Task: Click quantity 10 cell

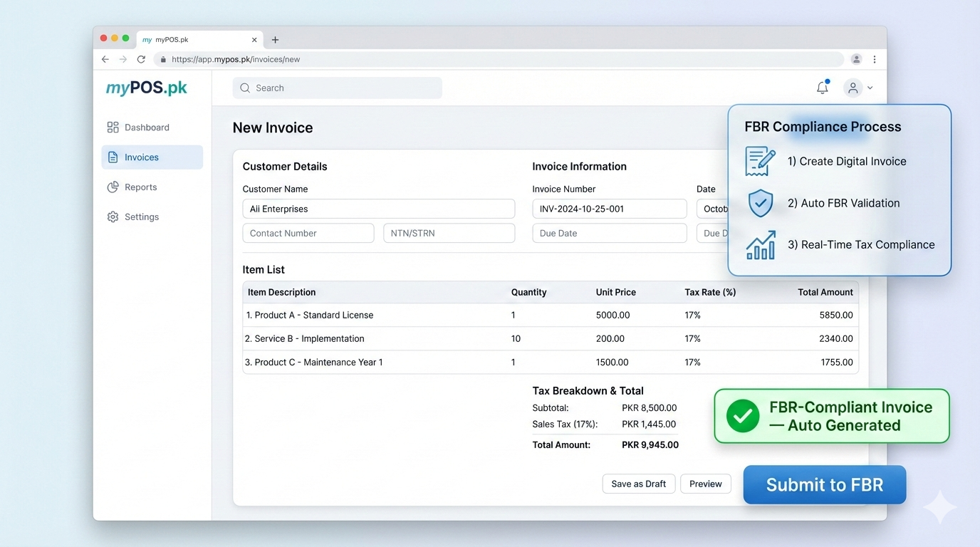Action: tap(516, 338)
